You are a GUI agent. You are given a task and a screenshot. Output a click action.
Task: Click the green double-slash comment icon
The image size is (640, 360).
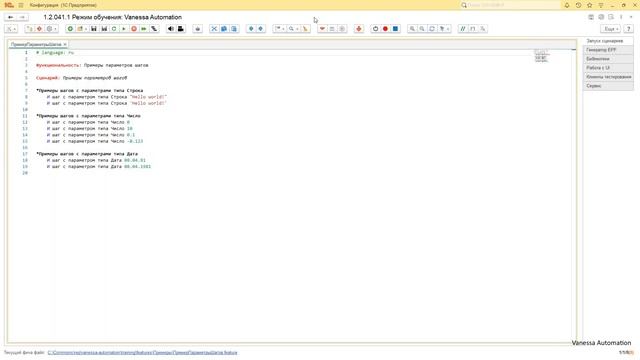coord(462,29)
